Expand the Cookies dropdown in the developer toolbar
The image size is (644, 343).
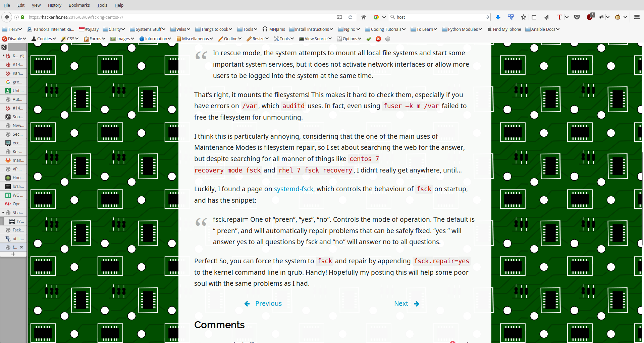[44, 39]
